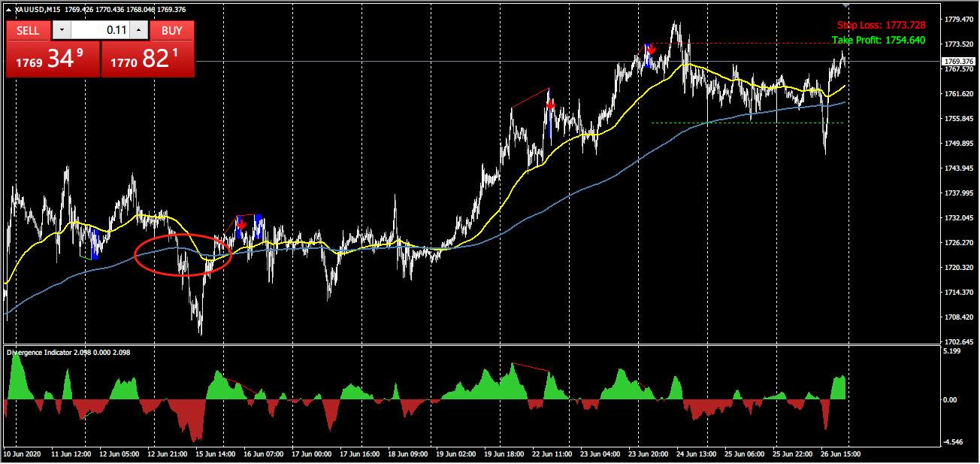Increase trade volume with the up arrow
980x464 pixels.
(x=138, y=30)
